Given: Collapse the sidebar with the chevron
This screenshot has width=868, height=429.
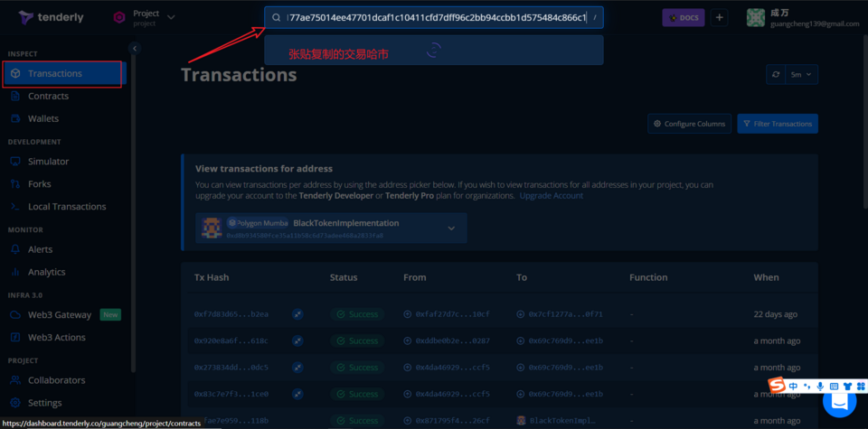Looking at the screenshot, I should point(135,49).
